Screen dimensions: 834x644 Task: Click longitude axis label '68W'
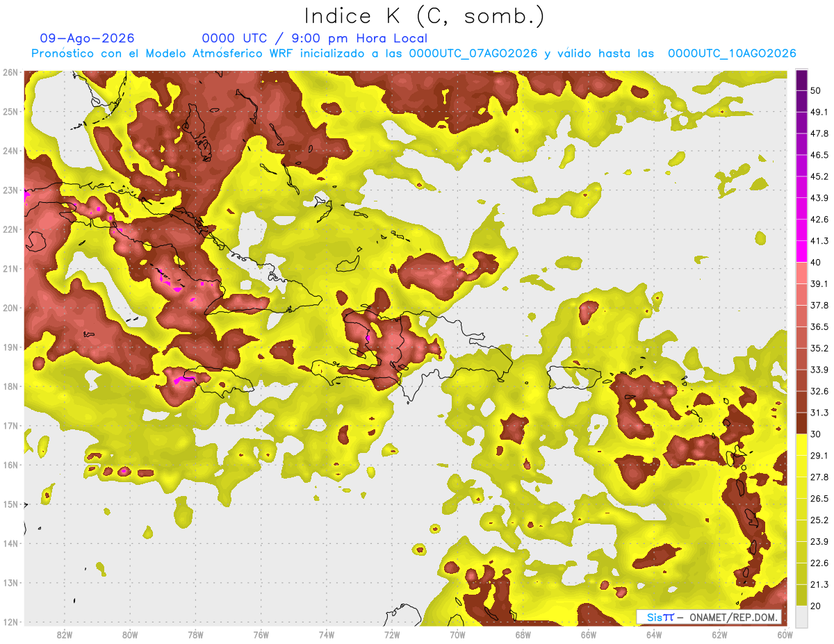[x=523, y=635]
